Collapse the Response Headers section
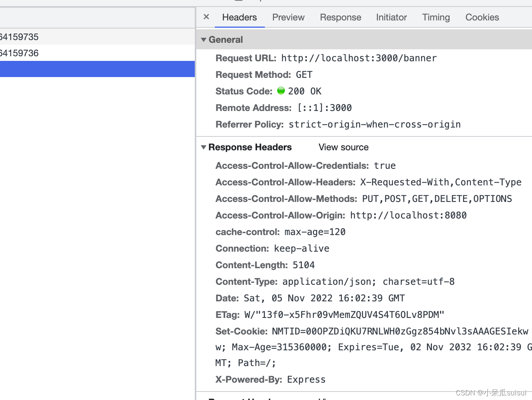 [204, 147]
